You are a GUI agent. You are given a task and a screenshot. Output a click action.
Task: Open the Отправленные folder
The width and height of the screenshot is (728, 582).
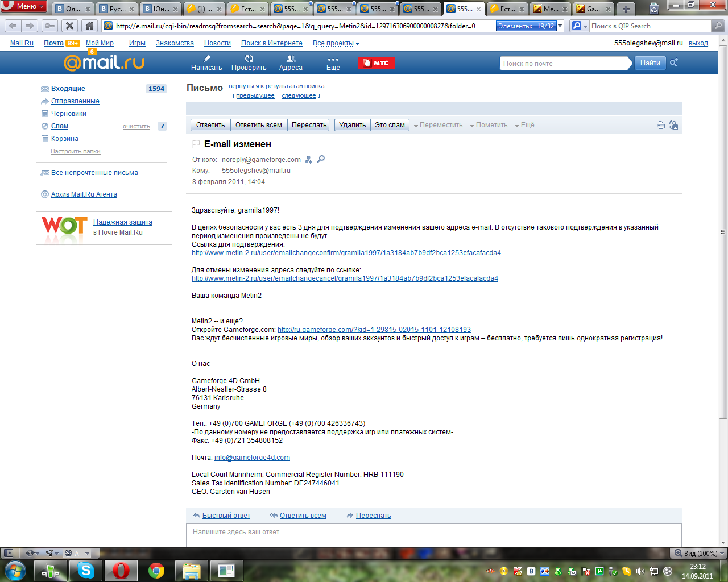click(x=75, y=101)
